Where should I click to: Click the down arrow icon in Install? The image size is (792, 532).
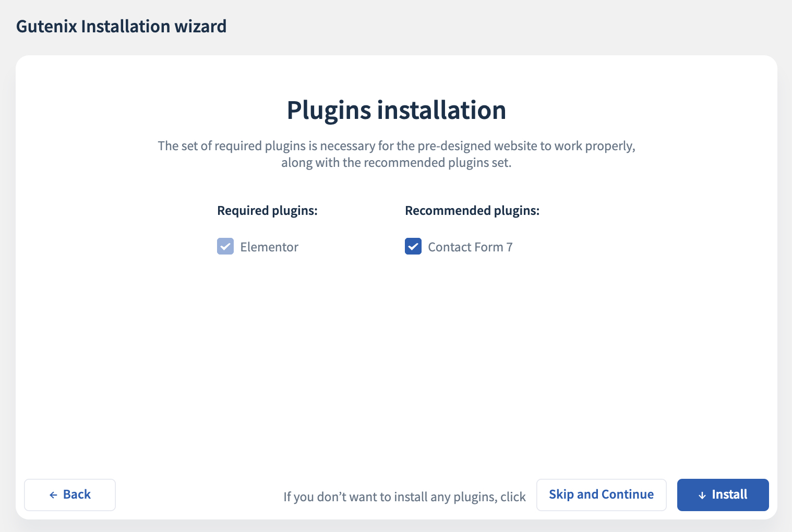pyautogui.click(x=702, y=495)
